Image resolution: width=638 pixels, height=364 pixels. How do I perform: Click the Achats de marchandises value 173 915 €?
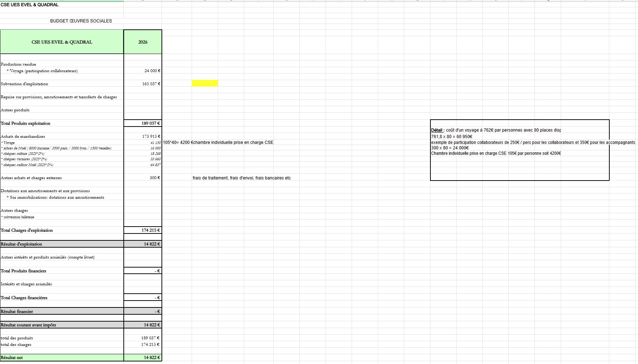[151, 136]
